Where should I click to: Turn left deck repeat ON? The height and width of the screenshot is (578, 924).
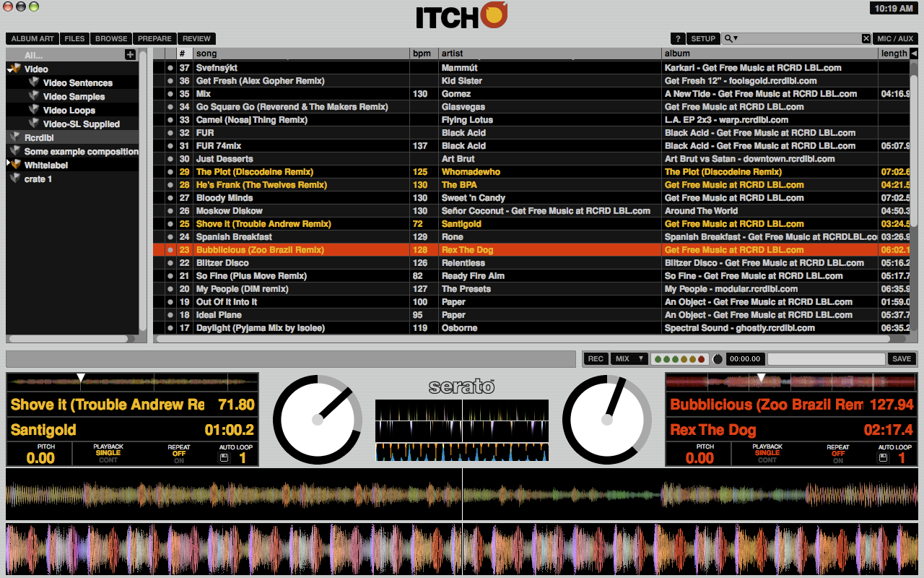click(x=179, y=461)
